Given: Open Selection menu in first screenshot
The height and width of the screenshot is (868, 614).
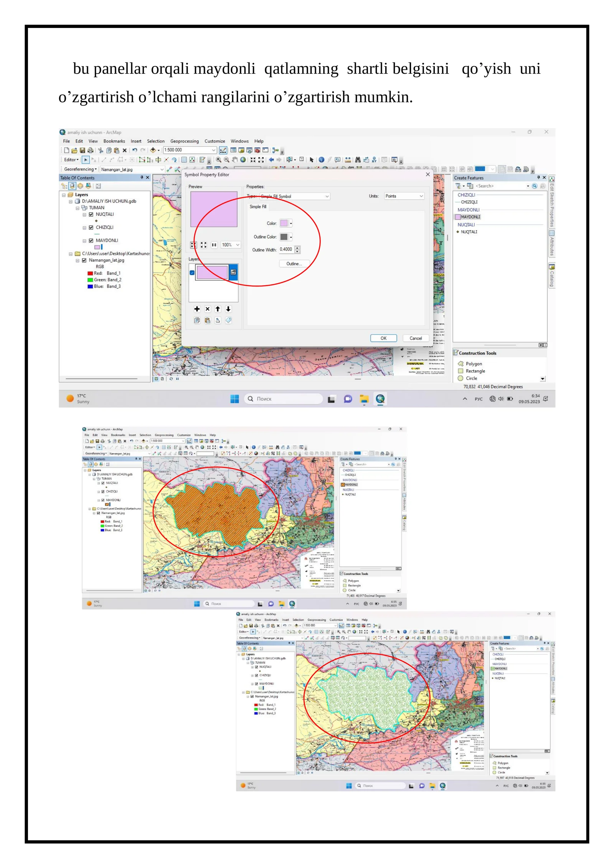Looking at the screenshot, I should [x=156, y=141].
